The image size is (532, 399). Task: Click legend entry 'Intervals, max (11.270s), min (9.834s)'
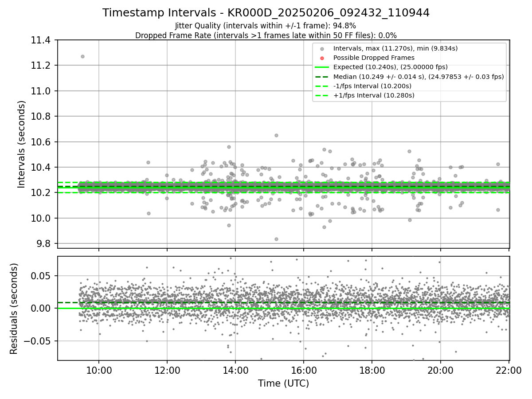point(395,48)
